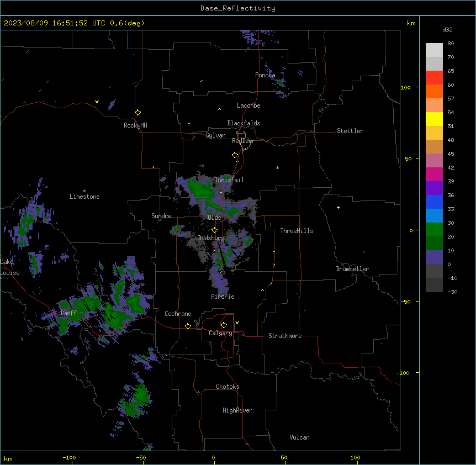Click the Sundre city label
This screenshot has width=476, height=465.
point(161,216)
